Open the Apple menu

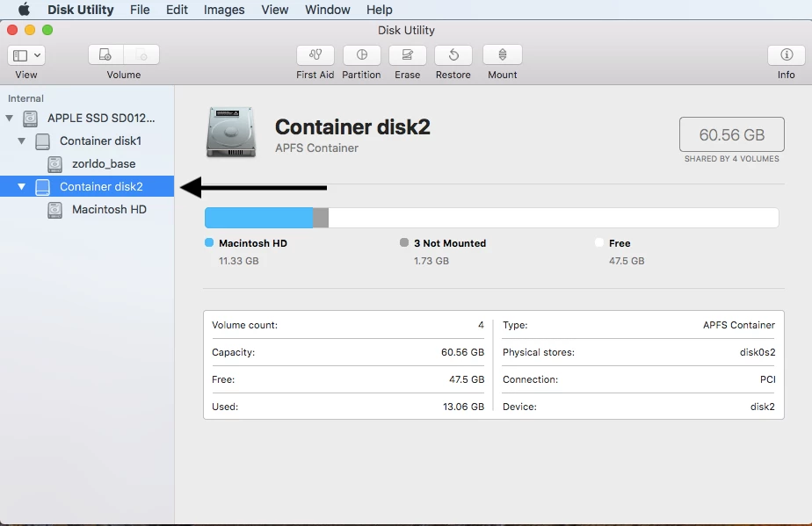tap(24, 10)
